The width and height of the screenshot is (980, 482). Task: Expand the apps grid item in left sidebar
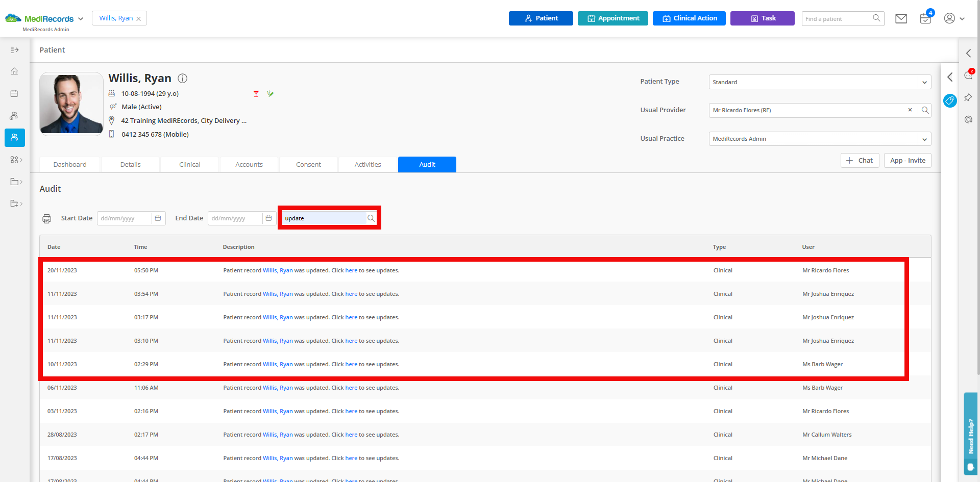coord(15,159)
